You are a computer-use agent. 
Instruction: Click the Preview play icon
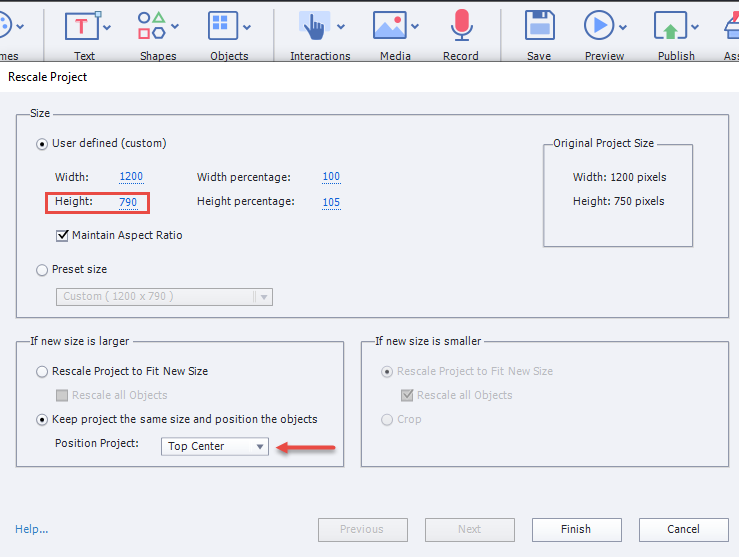coord(599,26)
